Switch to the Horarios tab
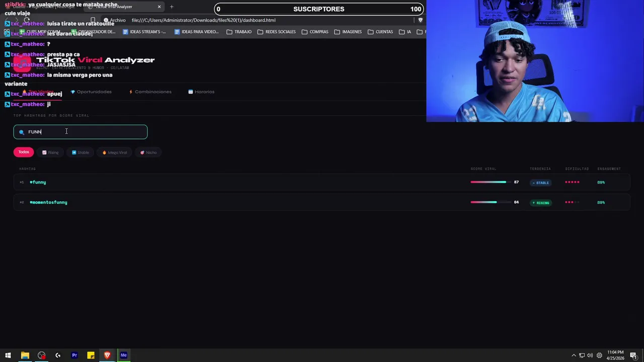 [x=201, y=92]
